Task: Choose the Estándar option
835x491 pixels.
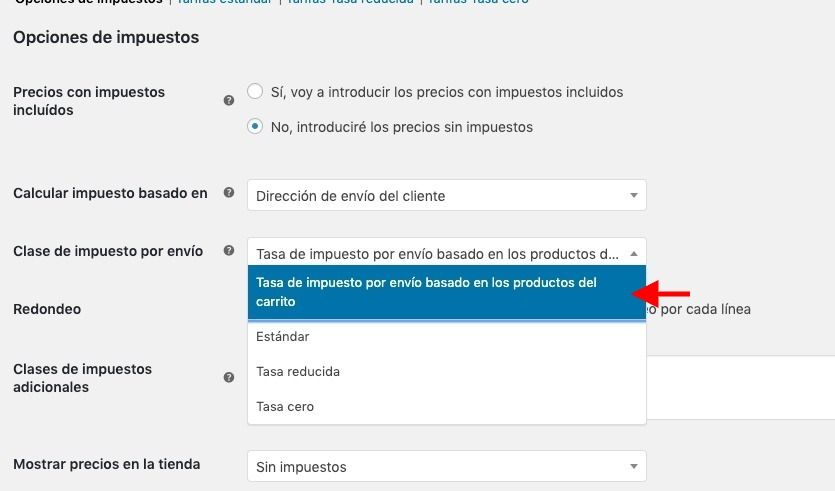Action: 447,337
